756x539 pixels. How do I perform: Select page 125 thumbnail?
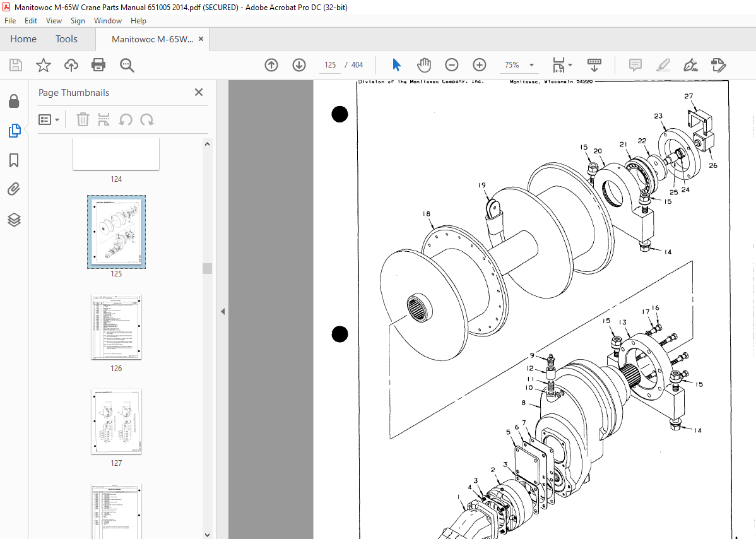(x=116, y=232)
